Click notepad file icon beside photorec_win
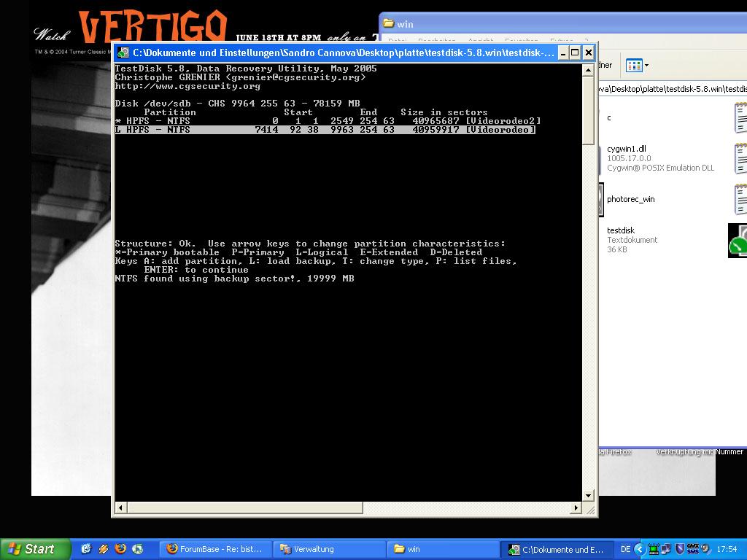Image resolution: width=747 pixels, height=560 pixels. tap(741, 199)
